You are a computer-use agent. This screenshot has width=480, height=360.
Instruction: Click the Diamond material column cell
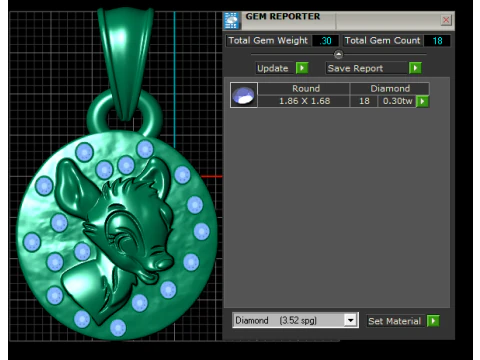click(x=390, y=89)
